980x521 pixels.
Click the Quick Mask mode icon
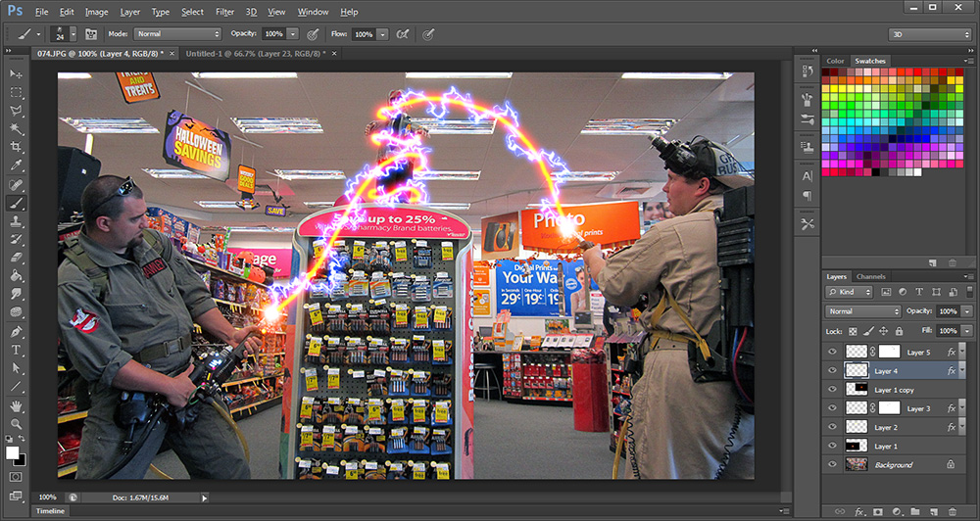click(17, 477)
